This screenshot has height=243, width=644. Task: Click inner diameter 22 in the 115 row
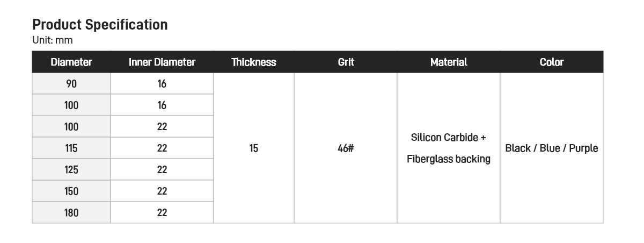pyautogui.click(x=162, y=148)
